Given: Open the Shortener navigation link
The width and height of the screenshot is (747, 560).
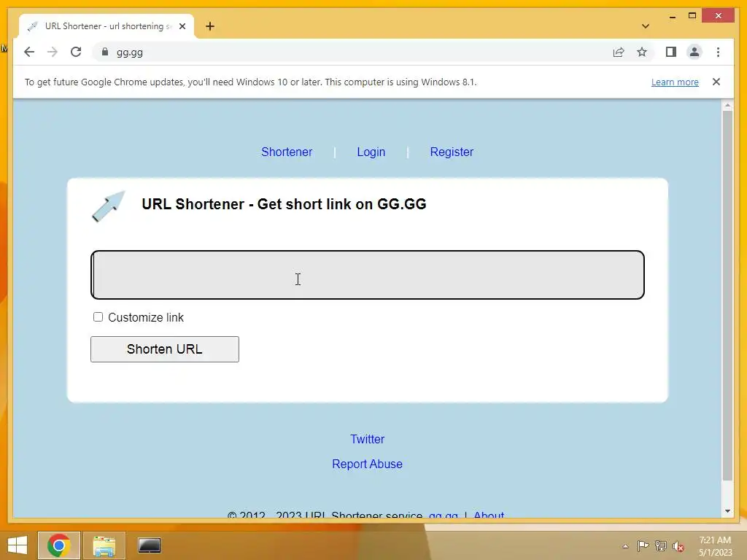Looking at the screenshot, I should point(287,152).
